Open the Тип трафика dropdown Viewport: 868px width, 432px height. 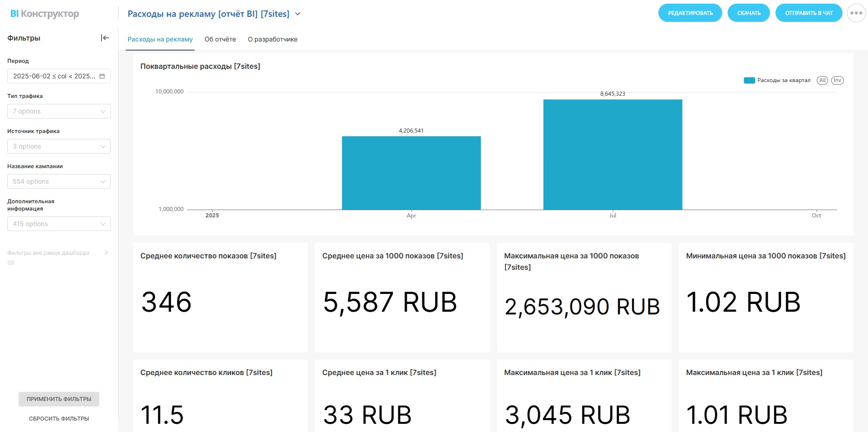coord(59,111)
